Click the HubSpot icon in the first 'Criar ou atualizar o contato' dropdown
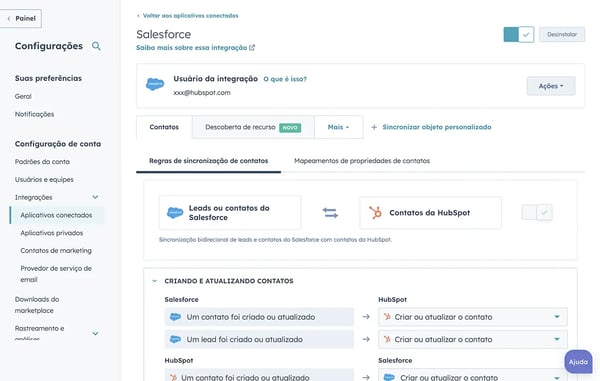The width and height of the screenshot is (600, 381). (x=387, y=317)
